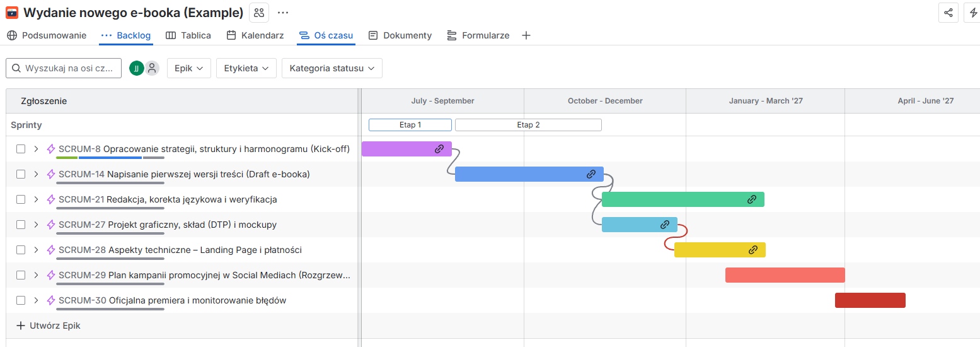Expand the SCRUM-30 epic row

(x=36, y=300)
